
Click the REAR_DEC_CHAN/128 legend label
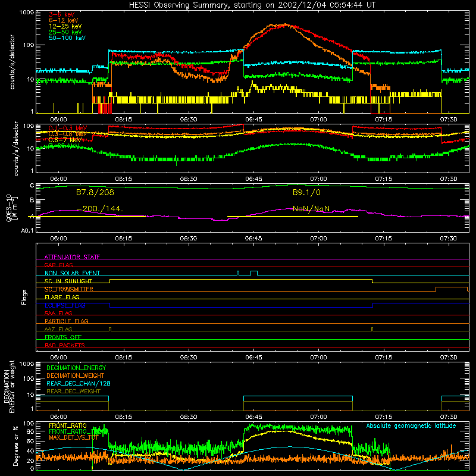click(79, 384)
